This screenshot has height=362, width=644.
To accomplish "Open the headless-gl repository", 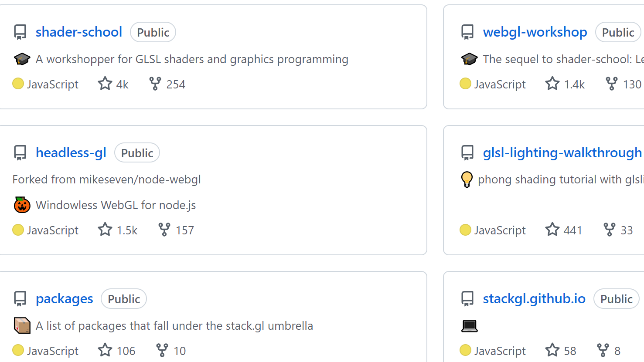I will click(x=71, y=152).
